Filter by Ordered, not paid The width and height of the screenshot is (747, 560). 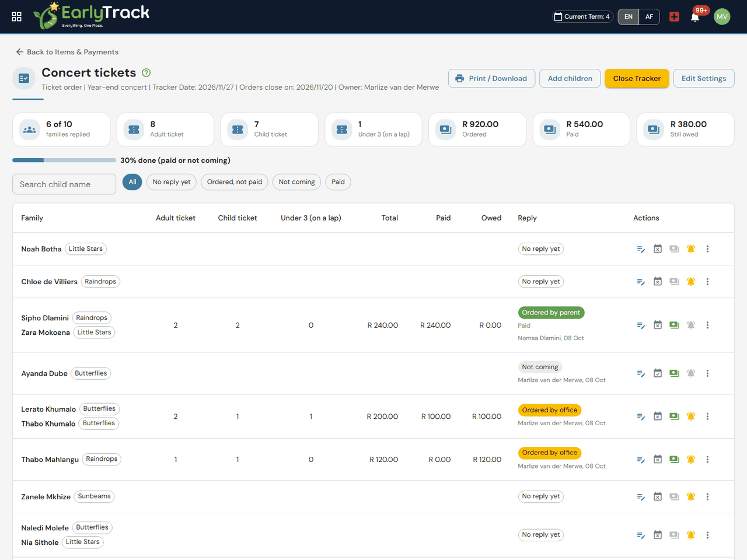(235, 182)
